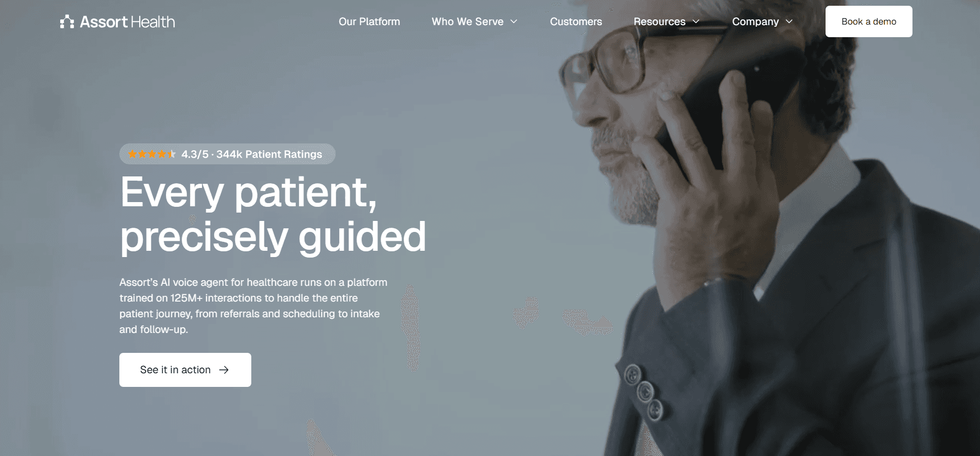Click the 344k Patient Ratings badge text
The height and width of the screenshot is (456, 980).
click(269, 154)
